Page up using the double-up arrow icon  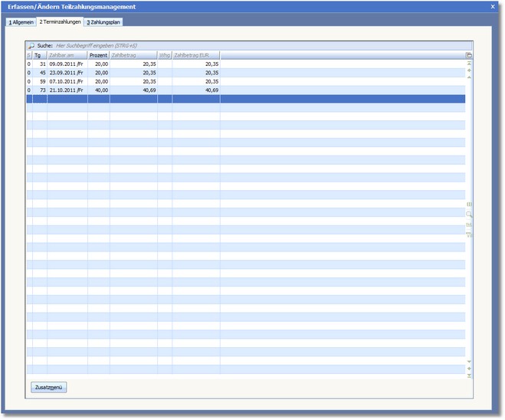469,71
